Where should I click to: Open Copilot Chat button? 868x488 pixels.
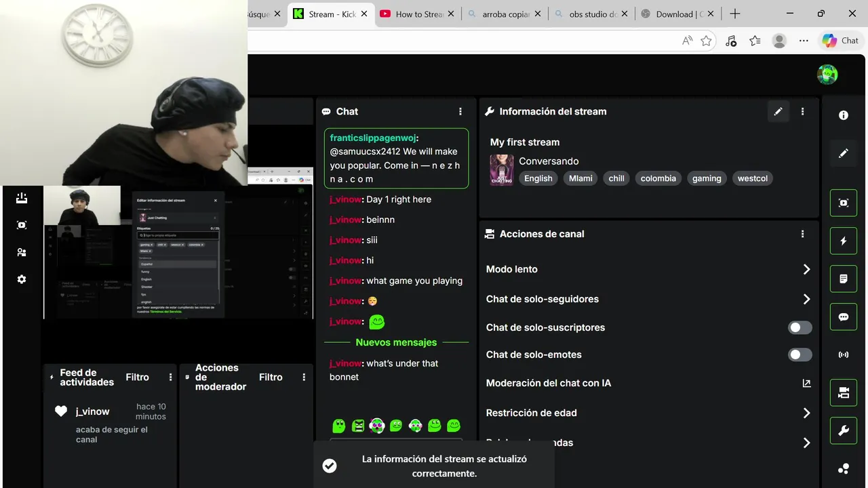point(841,41)
